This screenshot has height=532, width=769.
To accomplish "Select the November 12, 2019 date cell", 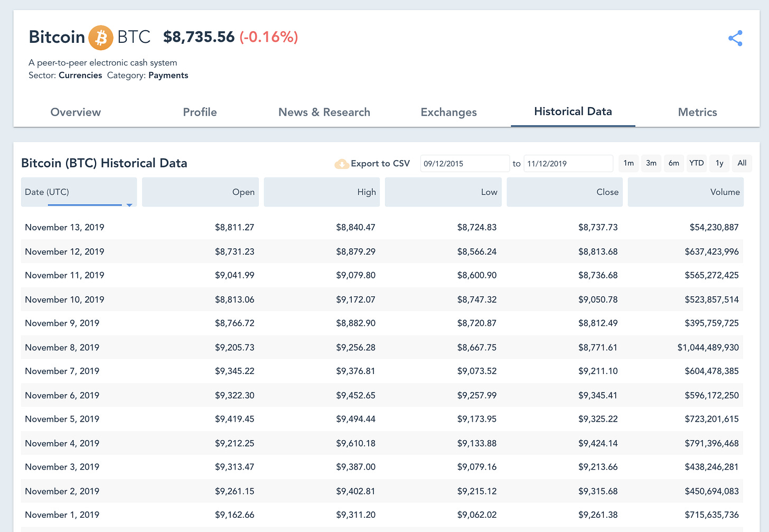I will coord(64,251).
